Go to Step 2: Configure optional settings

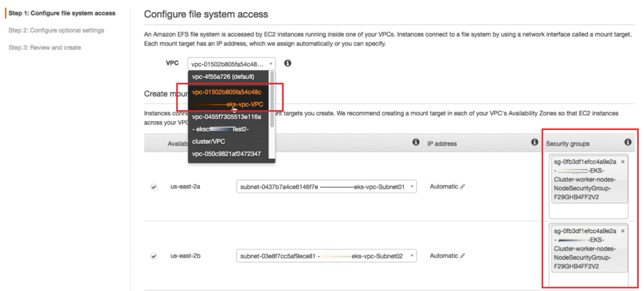click(56, 30)
